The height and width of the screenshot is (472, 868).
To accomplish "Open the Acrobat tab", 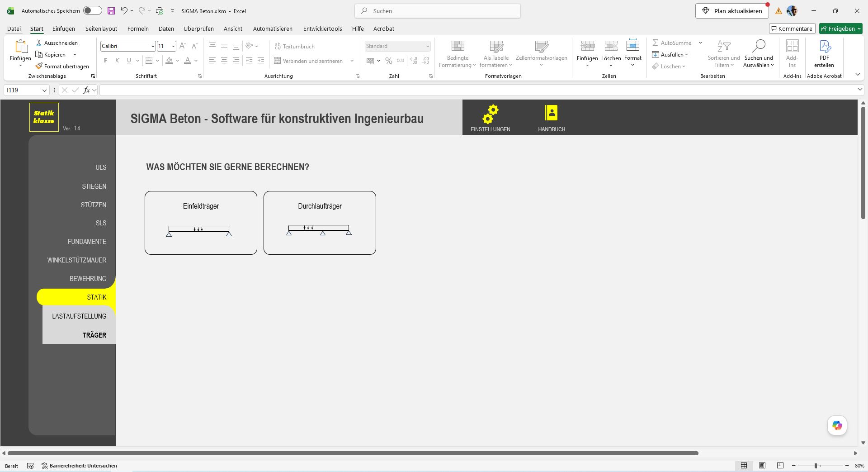I will click(x=383, y=29).
